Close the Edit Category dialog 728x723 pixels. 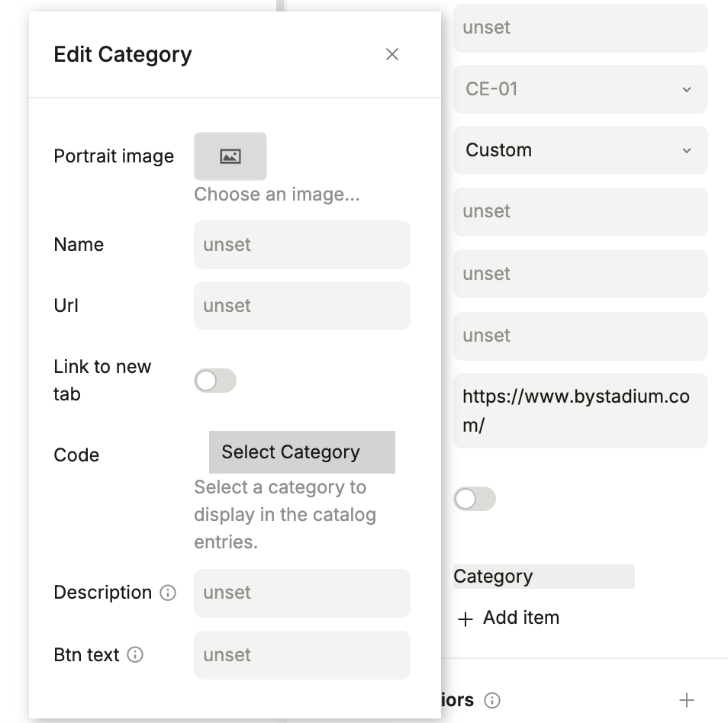pos(392,54)
